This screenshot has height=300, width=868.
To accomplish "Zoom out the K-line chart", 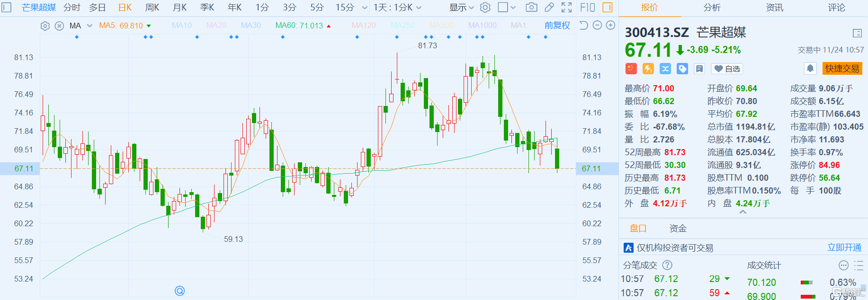I will [x=598, y=26].
